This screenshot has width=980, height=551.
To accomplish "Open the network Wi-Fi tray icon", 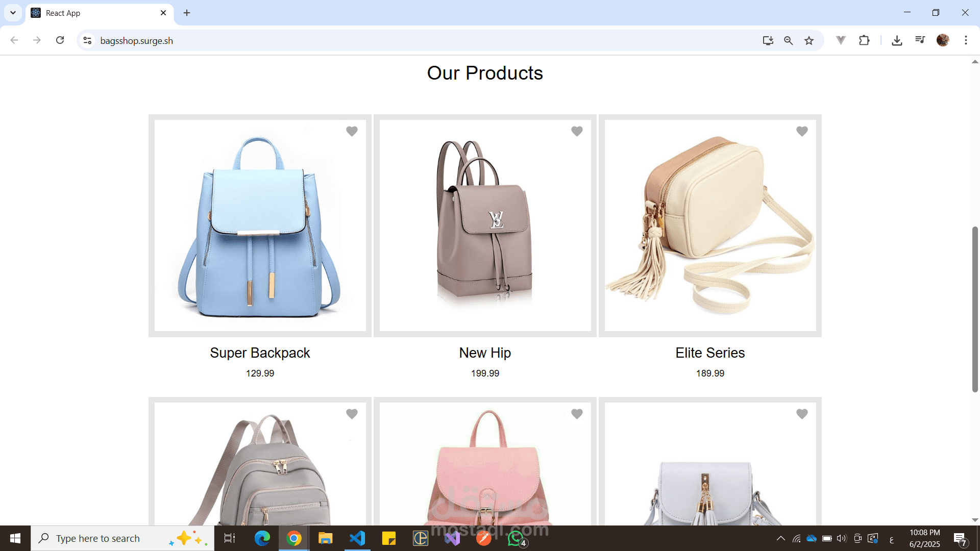I will click(796, 538).
